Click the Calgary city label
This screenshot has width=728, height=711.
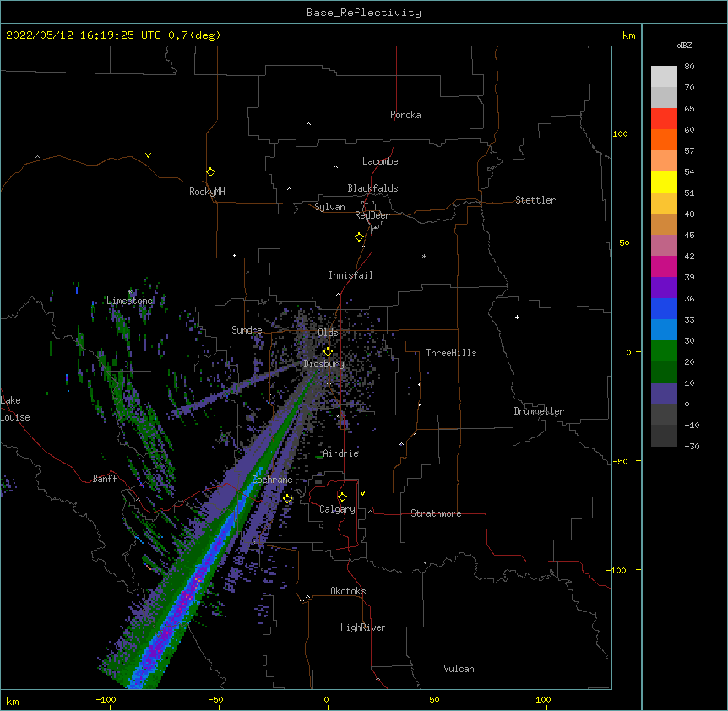pyautogui.click(x=337, y=509)
